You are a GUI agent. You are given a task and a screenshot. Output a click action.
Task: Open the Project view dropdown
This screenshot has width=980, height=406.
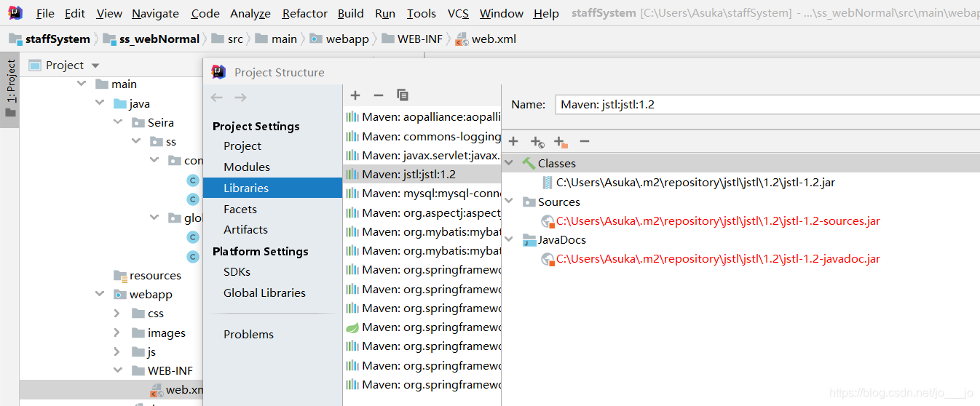[x=95, y=65]
